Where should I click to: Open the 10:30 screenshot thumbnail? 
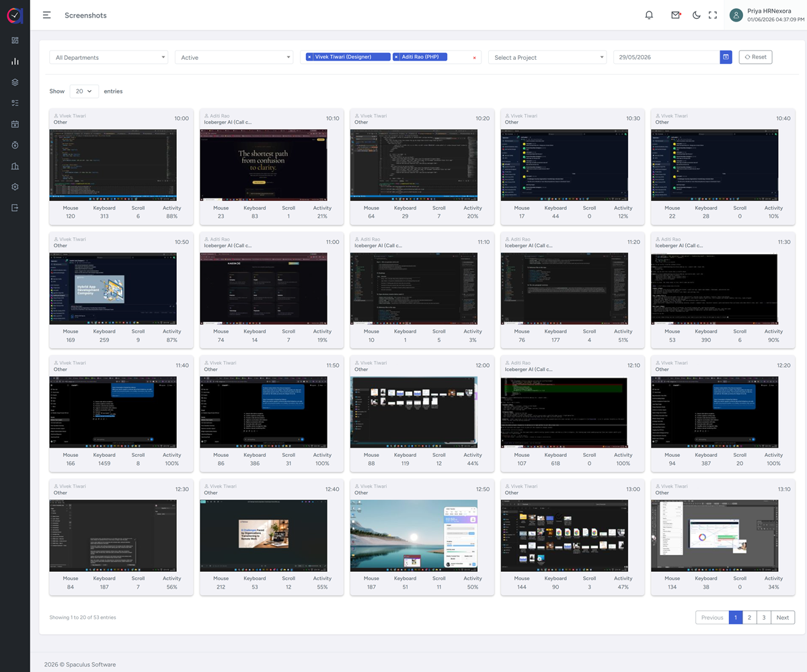[564, 165]
